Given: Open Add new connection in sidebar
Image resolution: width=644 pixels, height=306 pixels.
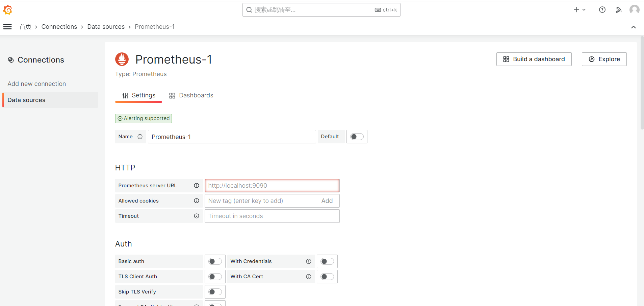Looking at the screenshot, I should click(37, 84).
